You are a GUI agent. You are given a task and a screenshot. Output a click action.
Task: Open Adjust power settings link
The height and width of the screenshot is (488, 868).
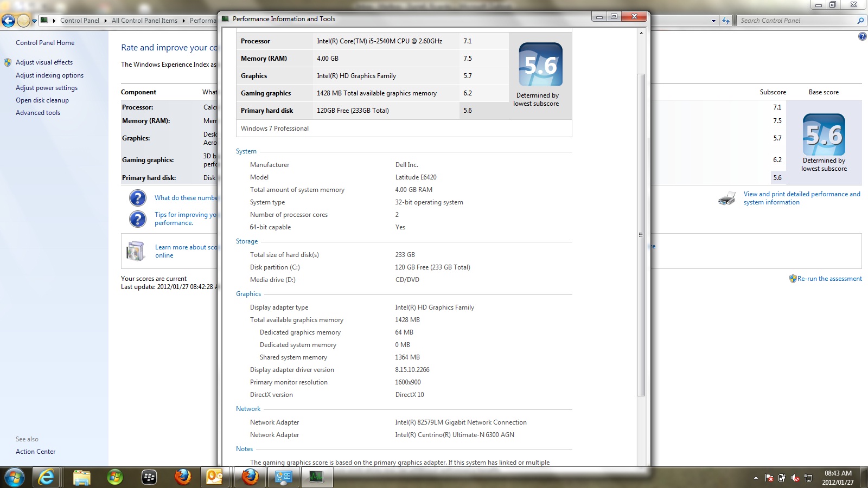point(47,88)
